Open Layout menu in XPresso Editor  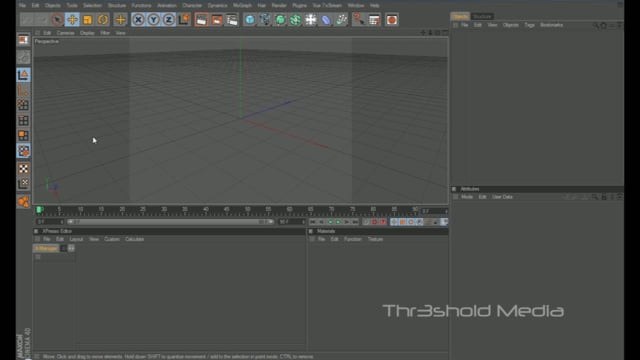[x=76, y=239]
